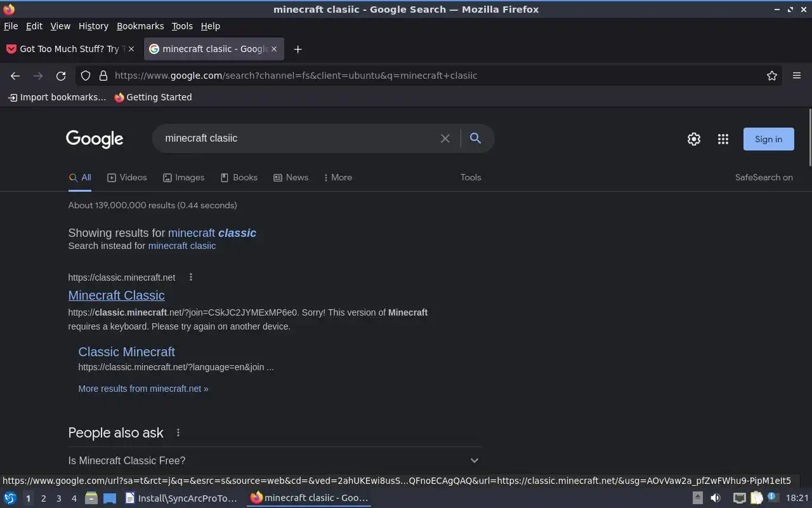
Task: Open the History menu
Action: [x=93, y=26]
